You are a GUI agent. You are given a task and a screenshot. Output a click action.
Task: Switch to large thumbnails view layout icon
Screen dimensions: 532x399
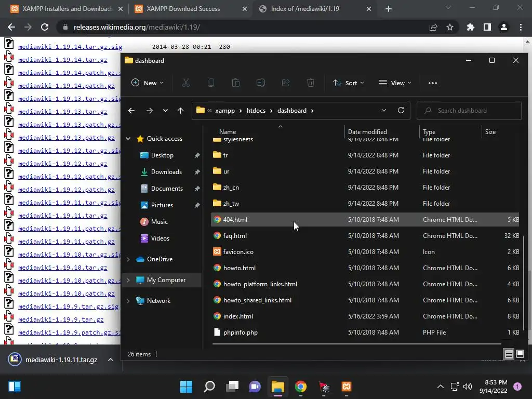[x=520, y=354]
